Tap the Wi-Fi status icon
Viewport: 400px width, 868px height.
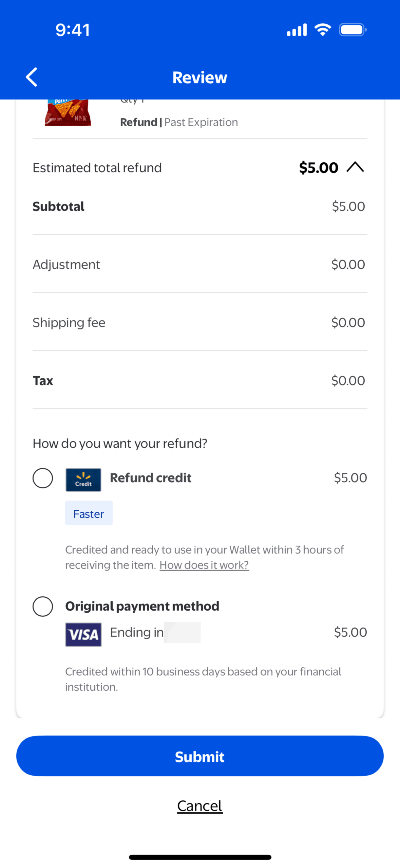coord(323,30)
